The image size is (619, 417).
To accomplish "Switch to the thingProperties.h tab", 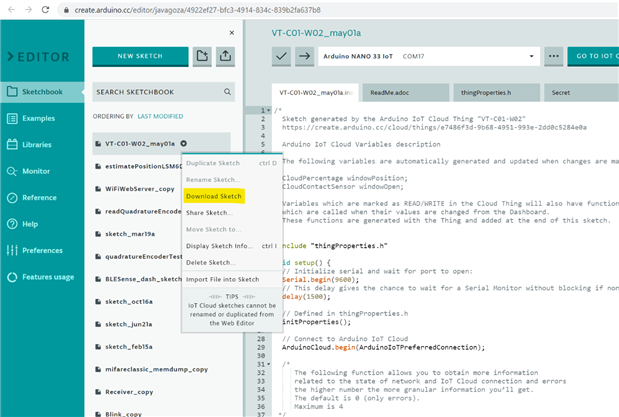I will 497,92.
